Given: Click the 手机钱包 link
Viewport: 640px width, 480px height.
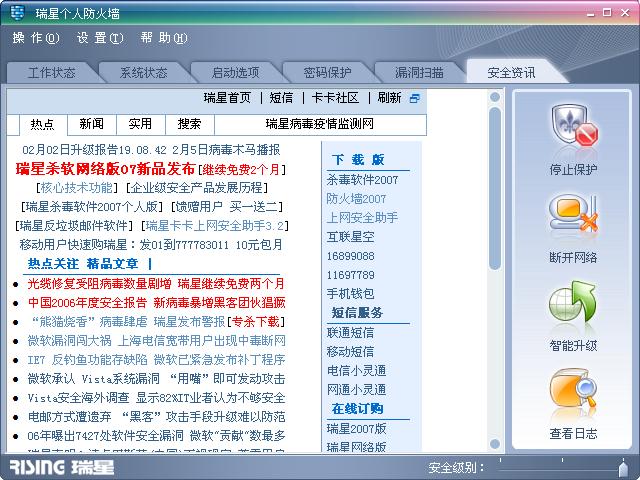Looking at the screenshot, I should click(x=350, y=293).
